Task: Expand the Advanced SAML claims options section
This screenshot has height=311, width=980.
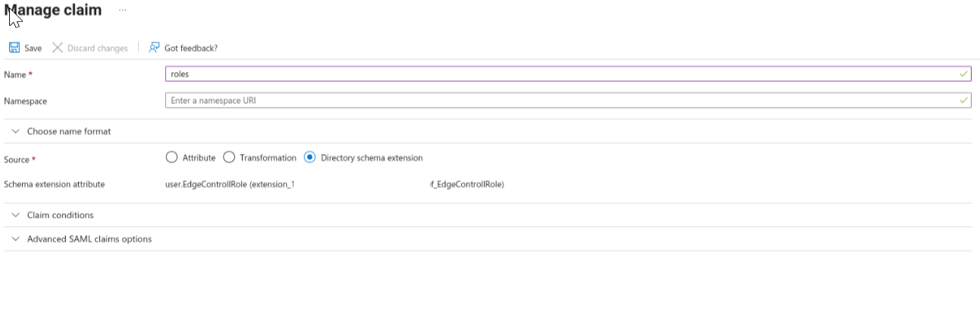Action: pos(90,239)
